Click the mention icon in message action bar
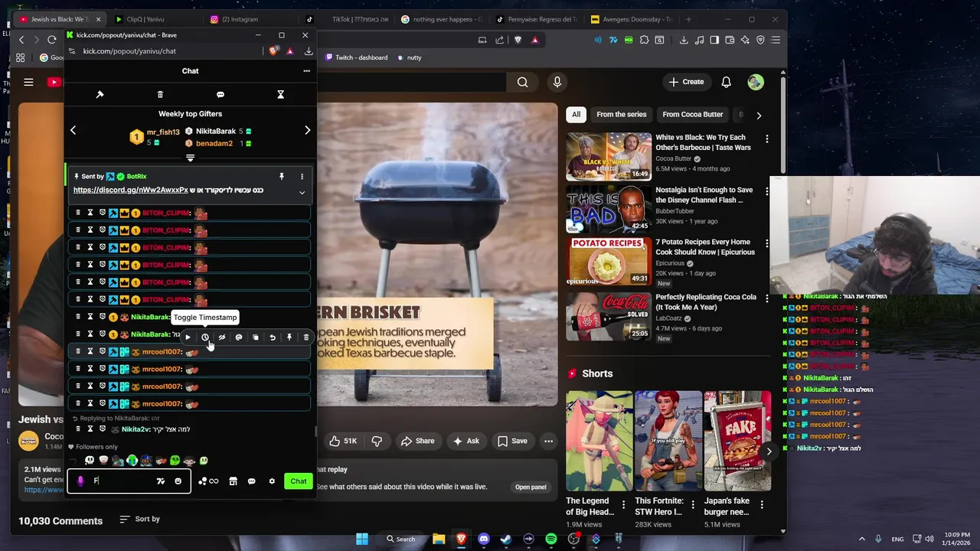The width and height of the screenshot is (980, 551). click(x=239, y=337)
